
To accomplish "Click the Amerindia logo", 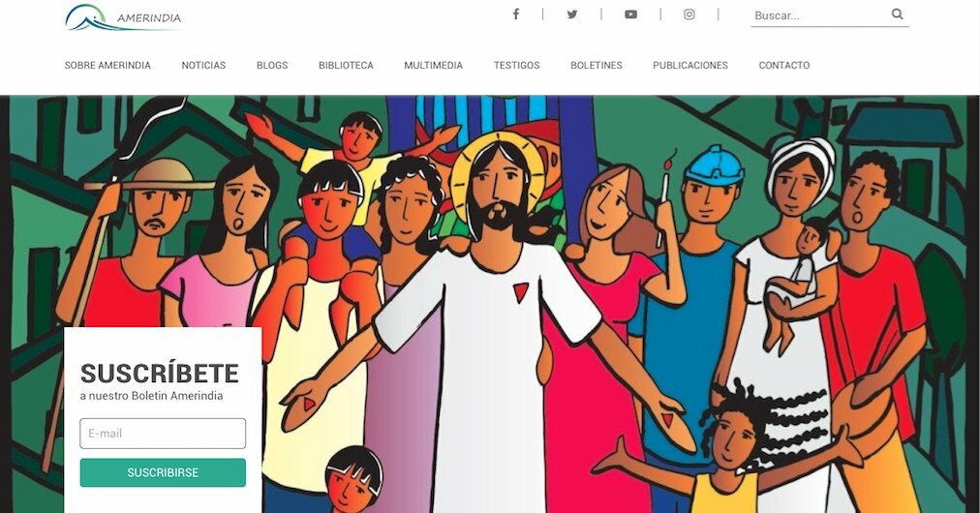I will tap(123, 17).
